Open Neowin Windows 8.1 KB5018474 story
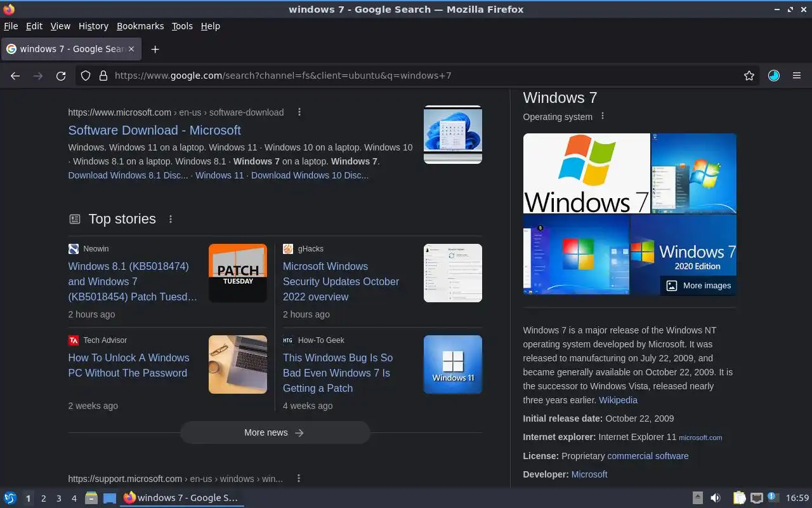The width and height of the screenshot is (812, 508). [133, 281]
